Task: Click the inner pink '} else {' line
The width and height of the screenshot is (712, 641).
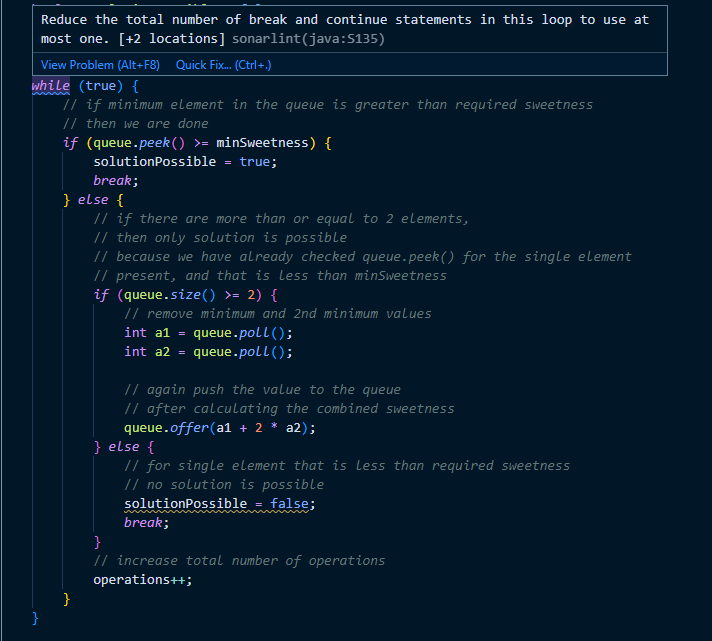Action: 124,447
